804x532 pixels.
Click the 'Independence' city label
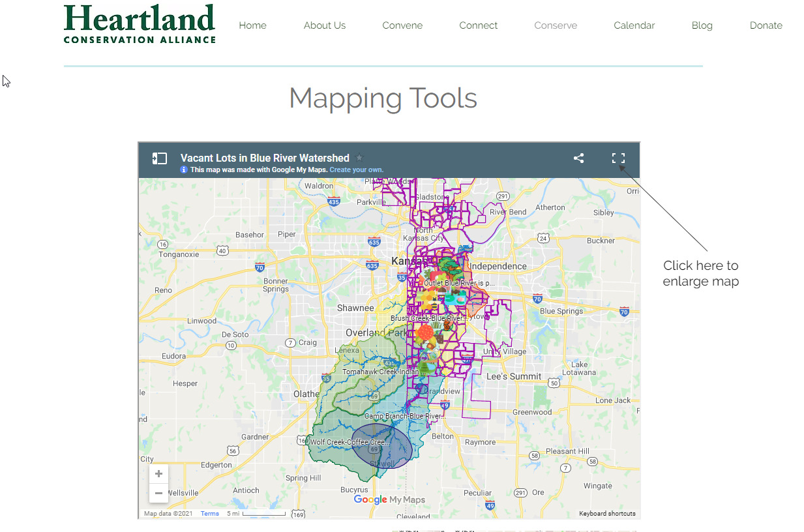(498, 266)
